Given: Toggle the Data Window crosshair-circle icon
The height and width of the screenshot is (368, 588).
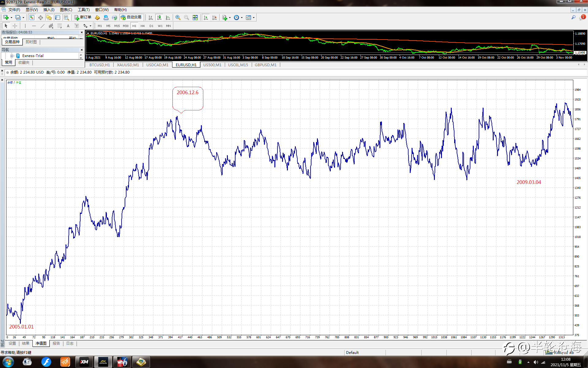Looking at the screenshot, I should (x=40, y=17).
